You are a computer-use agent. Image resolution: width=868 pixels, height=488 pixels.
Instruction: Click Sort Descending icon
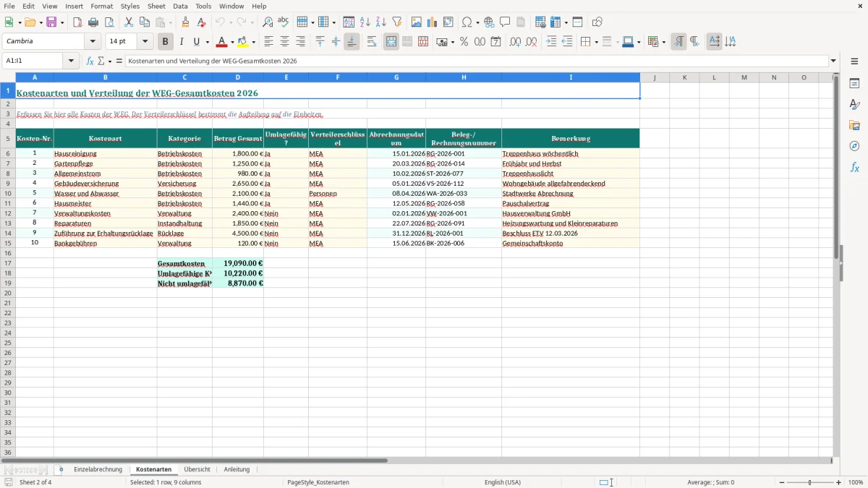point(381,22)
